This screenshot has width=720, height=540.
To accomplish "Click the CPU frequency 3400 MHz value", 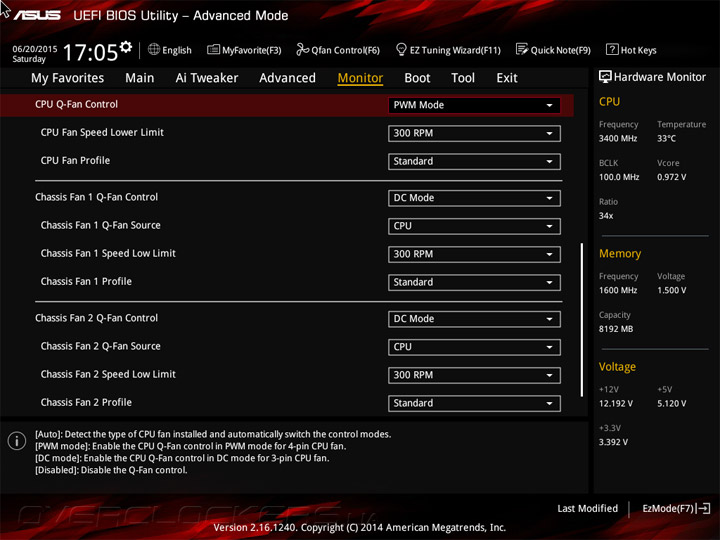I will 618,138.
